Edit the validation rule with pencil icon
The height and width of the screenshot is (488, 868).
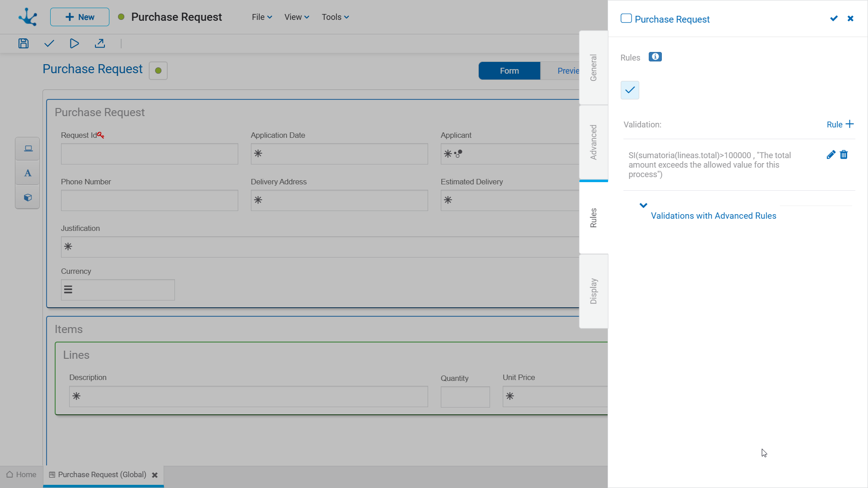[x=830, y=155]
